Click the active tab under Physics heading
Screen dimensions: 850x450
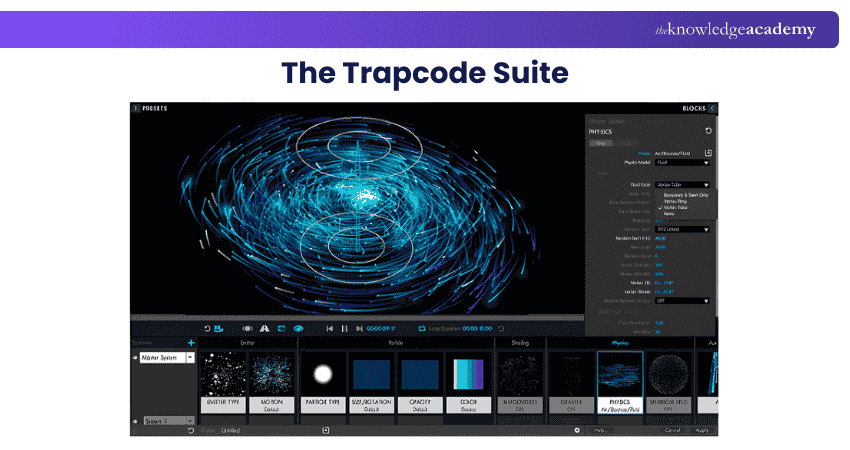(x=601, y=143)
